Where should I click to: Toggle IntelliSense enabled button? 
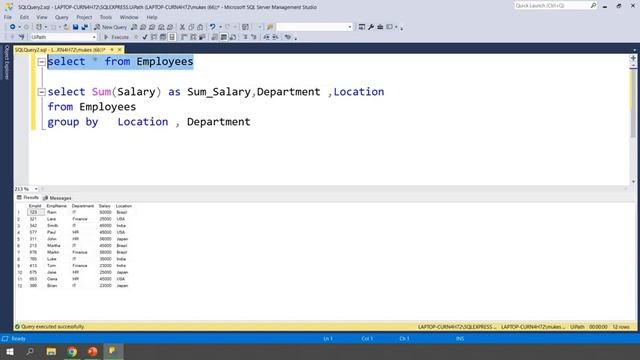(x=172, y=37)
